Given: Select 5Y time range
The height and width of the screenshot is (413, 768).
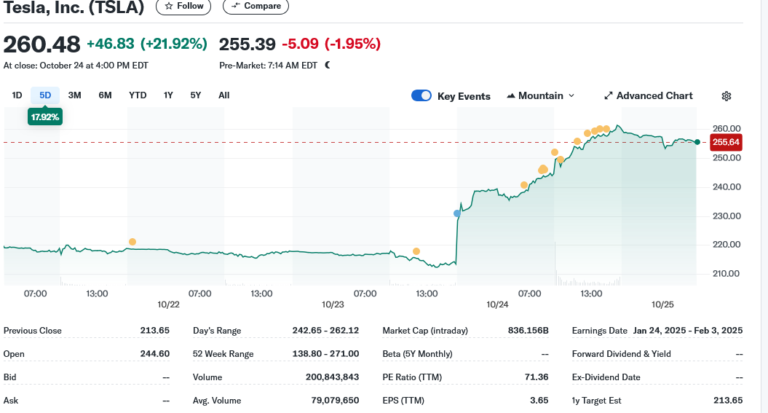Looking at the screenshot, I should tap(195, 95).
